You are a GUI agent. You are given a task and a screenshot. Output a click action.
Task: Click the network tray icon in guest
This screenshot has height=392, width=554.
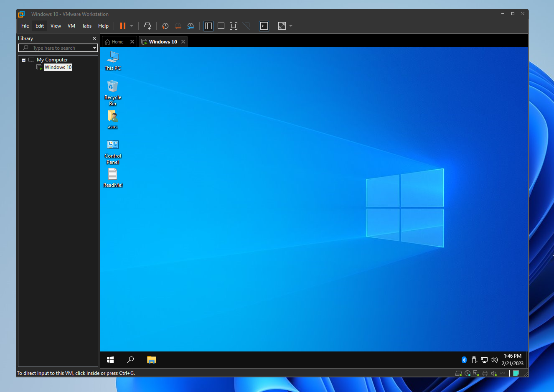[x=484, y=360]
